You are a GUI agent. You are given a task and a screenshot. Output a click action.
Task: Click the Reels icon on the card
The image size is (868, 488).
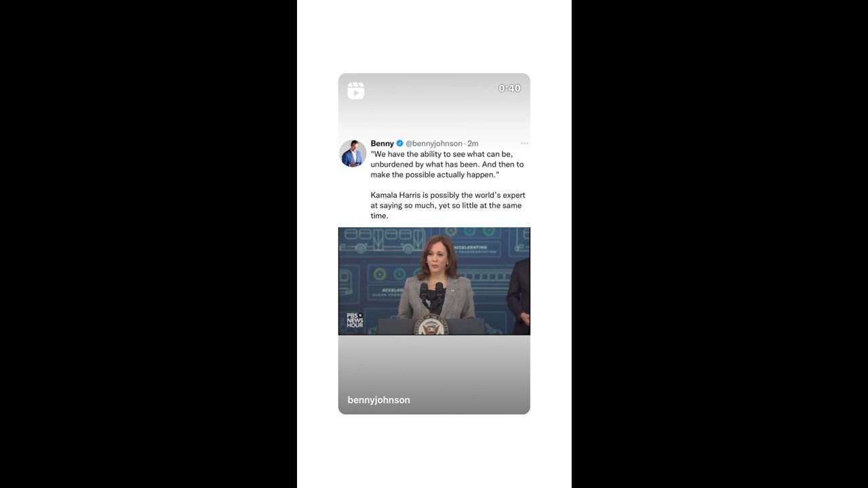point(355,91)
